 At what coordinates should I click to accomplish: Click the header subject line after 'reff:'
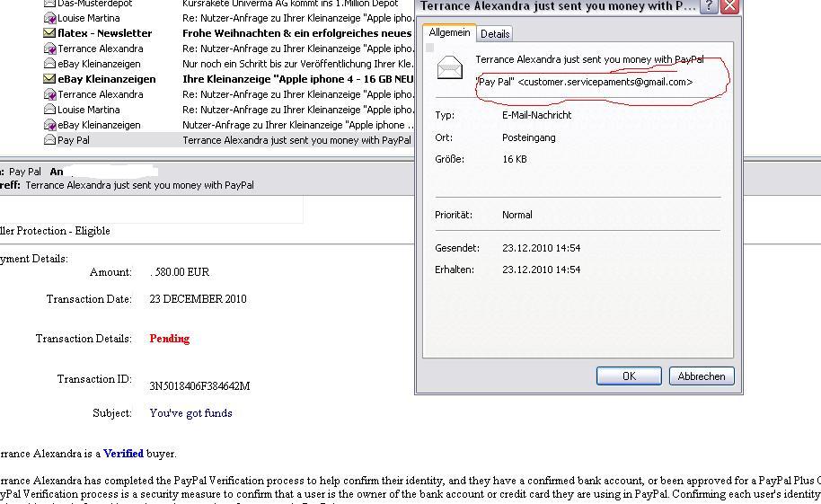140,185
